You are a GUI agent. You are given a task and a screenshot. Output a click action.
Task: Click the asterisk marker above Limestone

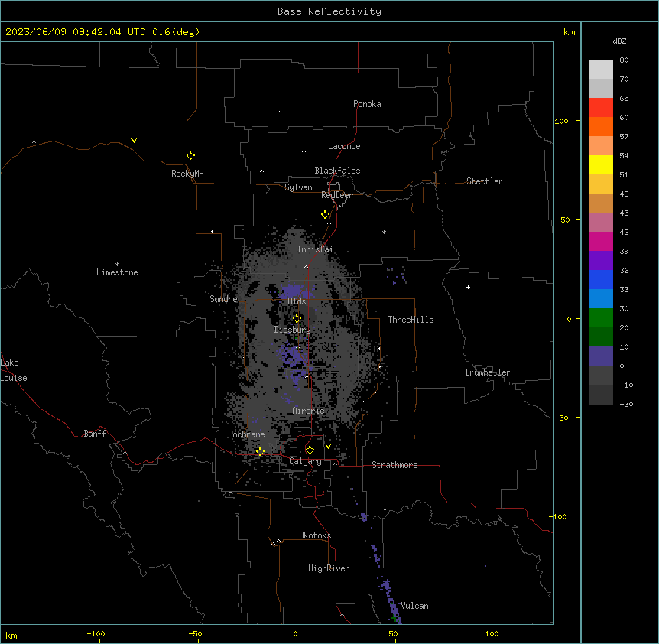(x=117, y=265)
